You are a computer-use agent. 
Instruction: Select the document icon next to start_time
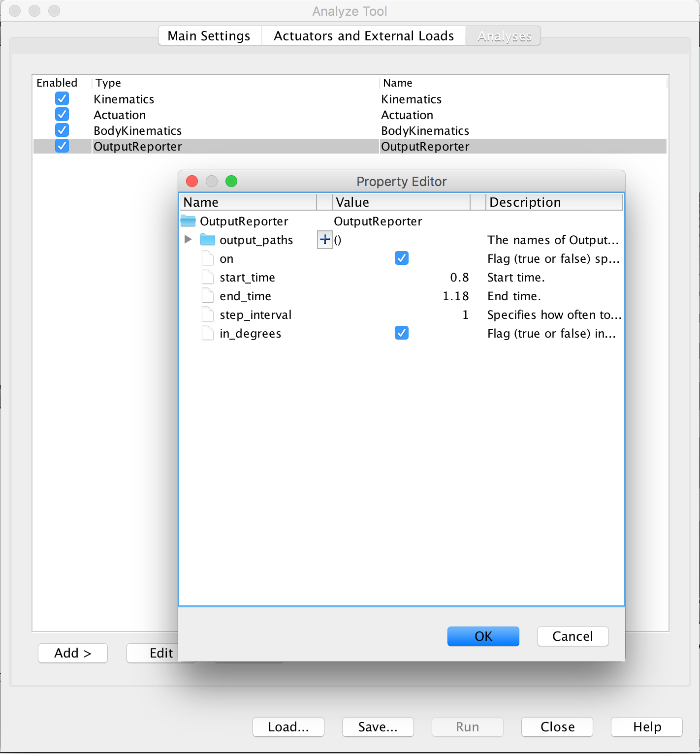coord(207,277)
